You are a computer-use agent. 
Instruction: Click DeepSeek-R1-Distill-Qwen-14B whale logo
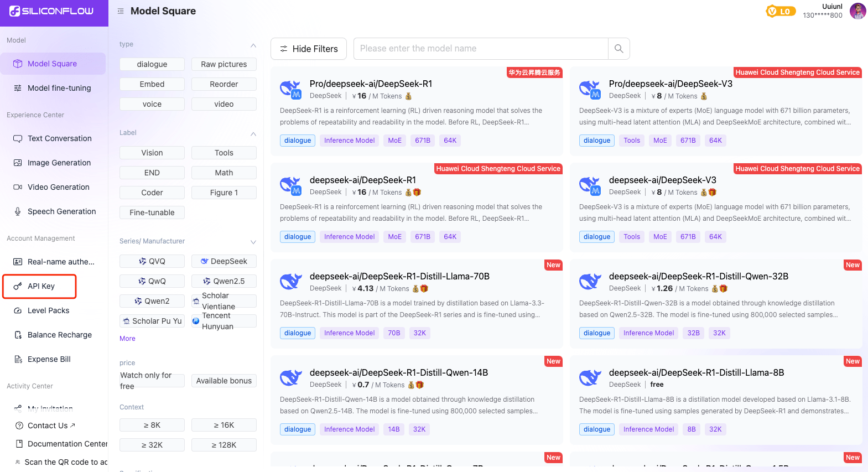(x=290, y=378)
